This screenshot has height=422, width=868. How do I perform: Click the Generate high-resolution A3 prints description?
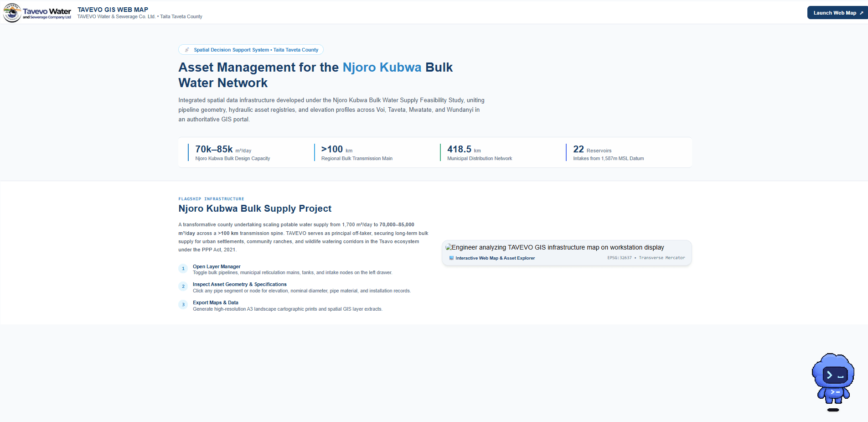[288, 309]
